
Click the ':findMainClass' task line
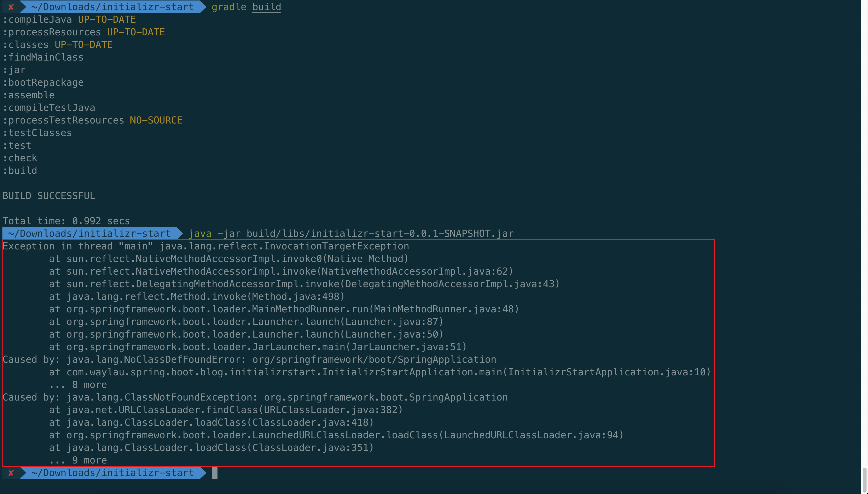coord(43,57)
